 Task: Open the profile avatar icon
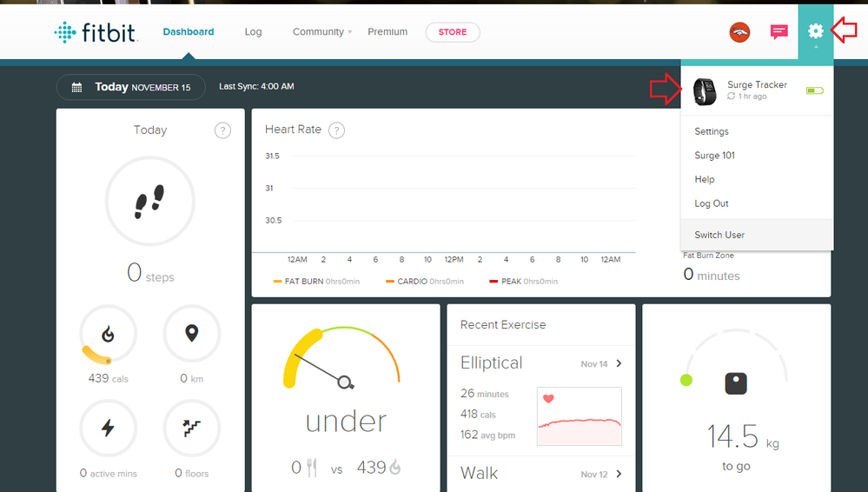[x=739, y=33]
